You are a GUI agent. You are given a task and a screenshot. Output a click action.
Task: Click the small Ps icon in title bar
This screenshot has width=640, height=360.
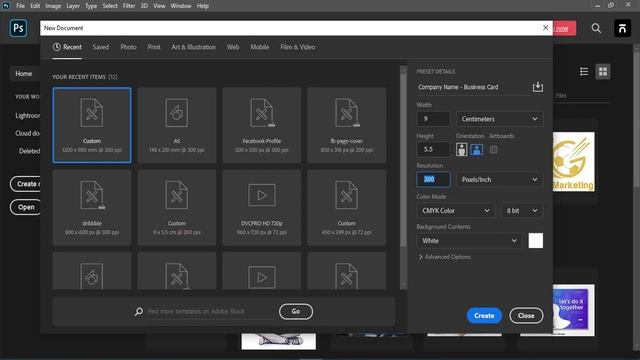pos(6,5)
